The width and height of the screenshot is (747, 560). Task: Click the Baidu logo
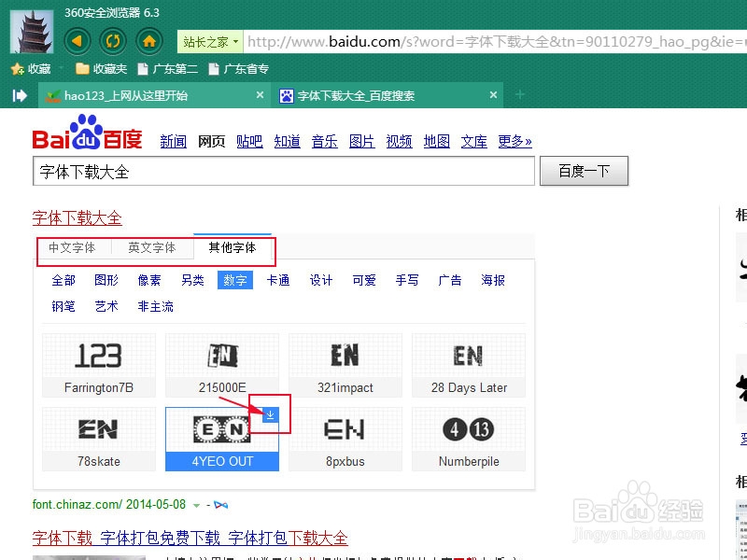point(87,132)
